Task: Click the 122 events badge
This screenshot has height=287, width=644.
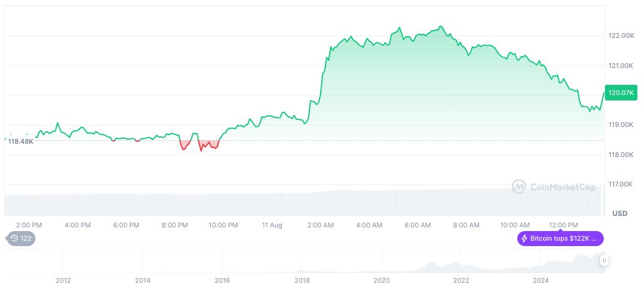Action: 21,238
